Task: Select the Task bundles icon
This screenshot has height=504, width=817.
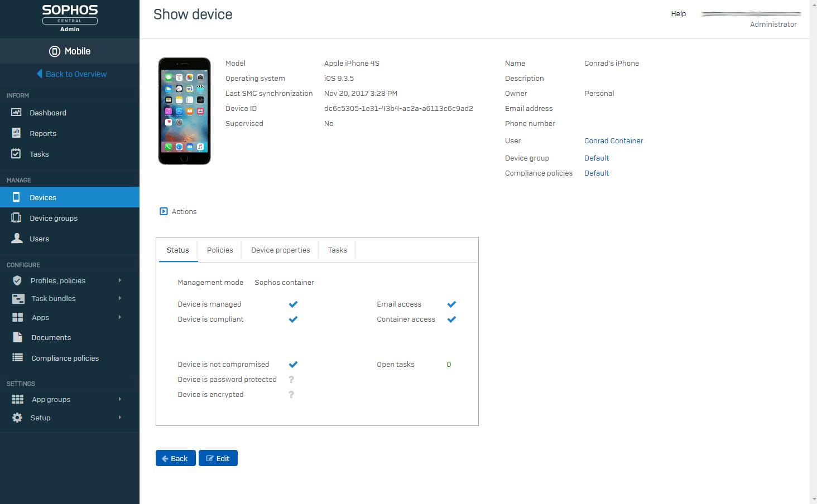Action: pyautogui.click(x=18, y=298)
